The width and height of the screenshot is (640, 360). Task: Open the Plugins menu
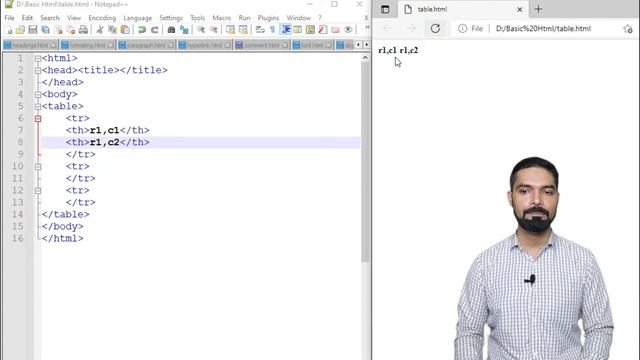(268, 18)
